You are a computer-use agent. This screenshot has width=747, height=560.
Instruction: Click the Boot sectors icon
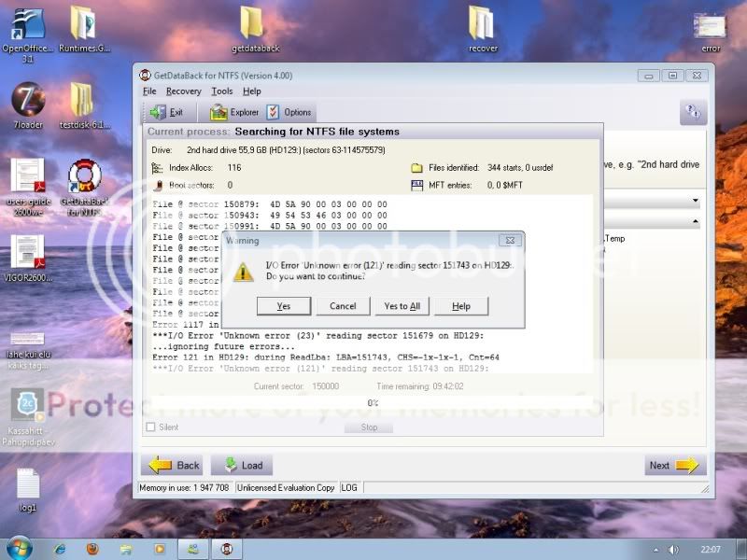[158, 185]
